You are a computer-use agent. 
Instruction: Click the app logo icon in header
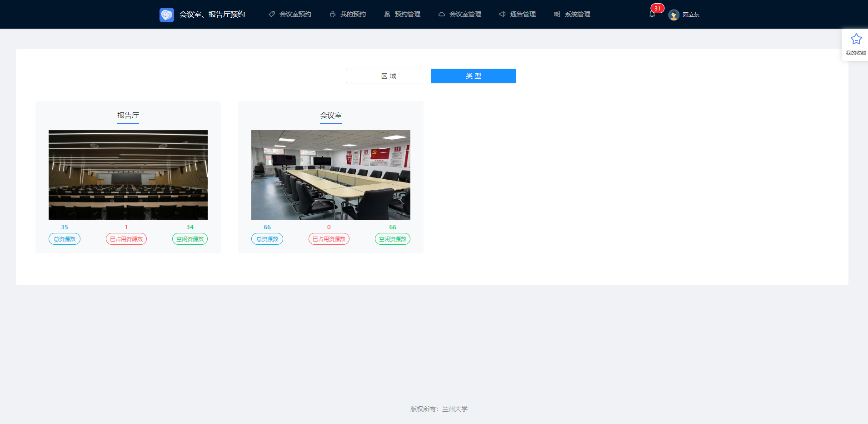(x=166, y=15)
